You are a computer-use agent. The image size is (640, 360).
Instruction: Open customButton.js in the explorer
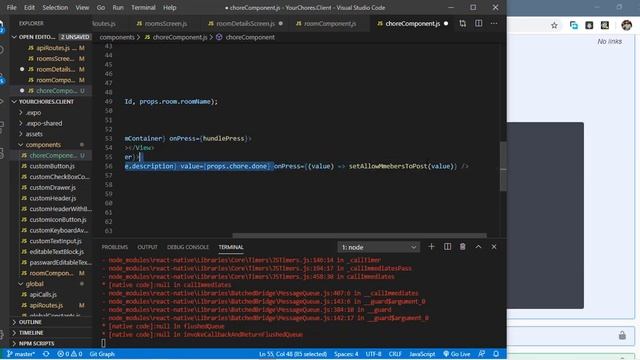tap(51, 166)
